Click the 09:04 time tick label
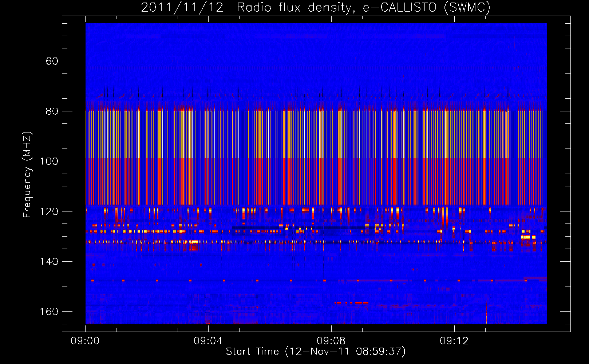589x364 pixels. (208, 341)
